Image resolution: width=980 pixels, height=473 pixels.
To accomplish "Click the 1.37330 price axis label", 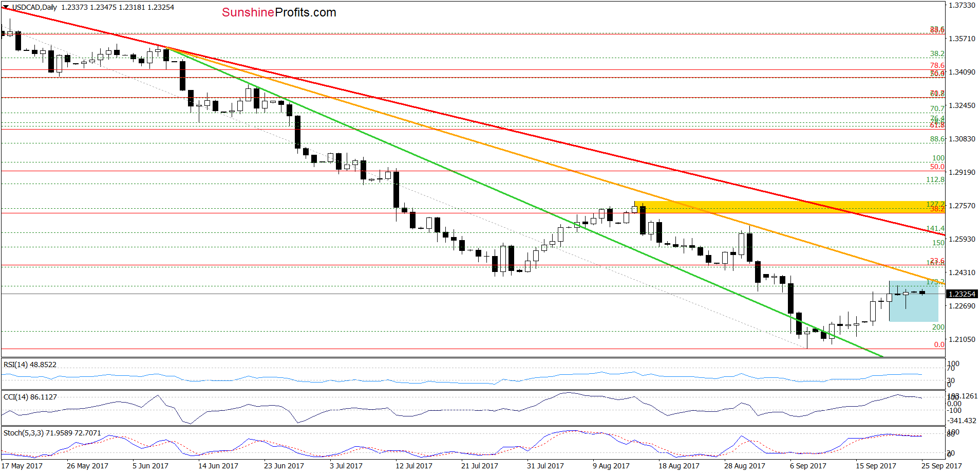I will [x=962, y=5].
